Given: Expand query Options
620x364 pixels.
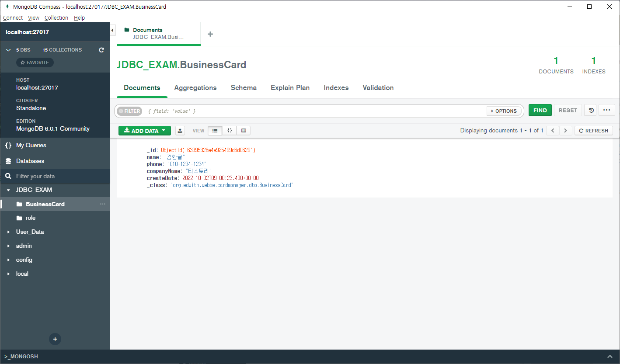Looking at the screenshot, I should tap(504, 111).
